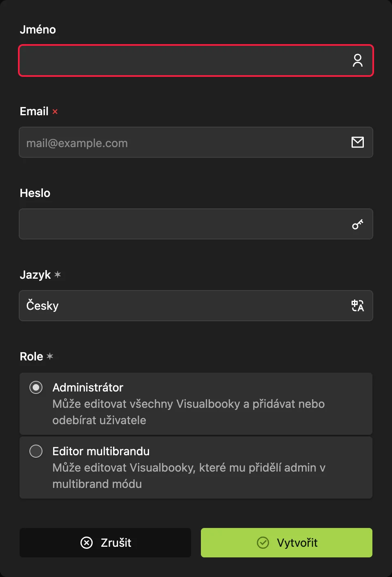The width and height of the screenshot is (392, 577).
Task: Select the Editor multibrandu radio button
Action: (x=36, y=451)
